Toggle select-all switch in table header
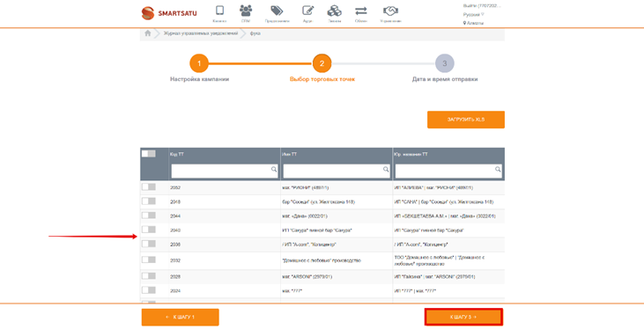The width and height of the screenshot is (644, 329). (149, 153)
